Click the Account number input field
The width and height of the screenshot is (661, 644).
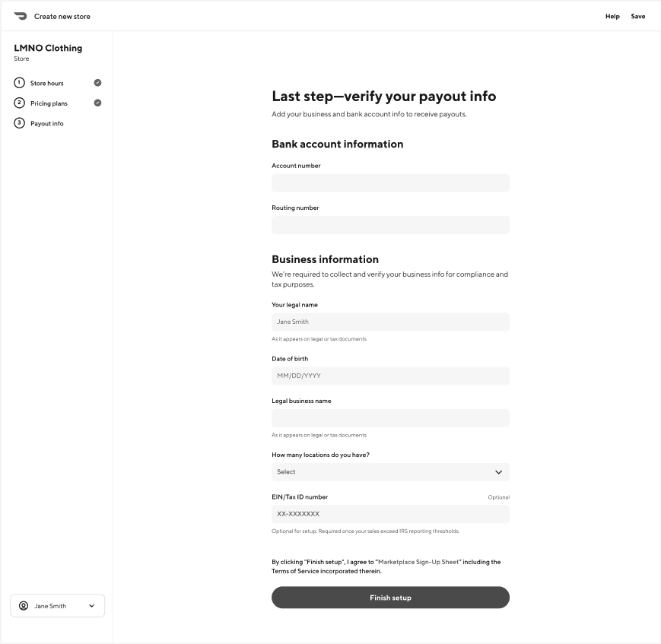[390, 182]
